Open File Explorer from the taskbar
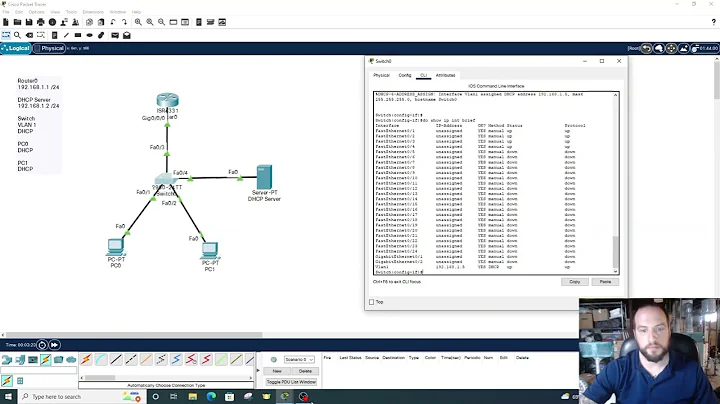 pyautogui.click(x=192, y=397)
